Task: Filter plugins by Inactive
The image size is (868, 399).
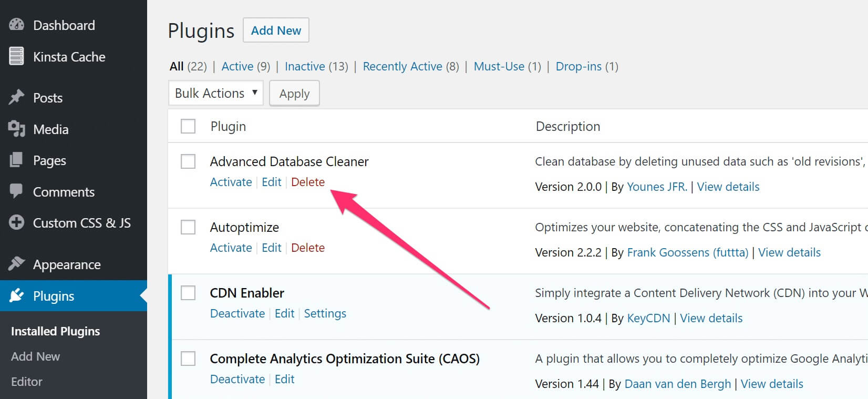Action: (305, 66)
